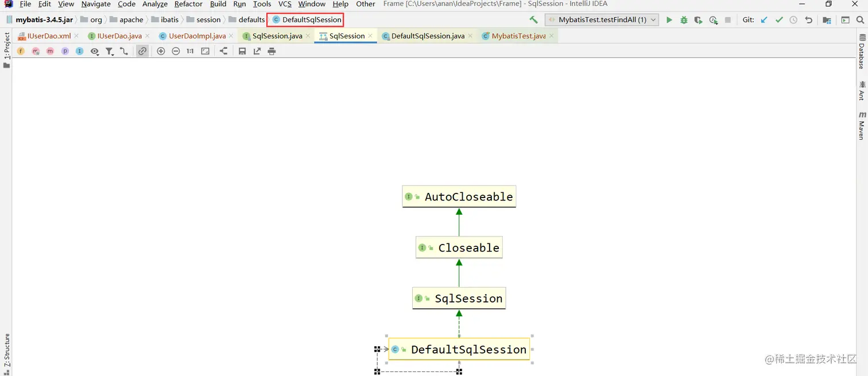Toggle Properties display in diagram toolbar
This screenshot has width=868, height=376.
point(65,51)
